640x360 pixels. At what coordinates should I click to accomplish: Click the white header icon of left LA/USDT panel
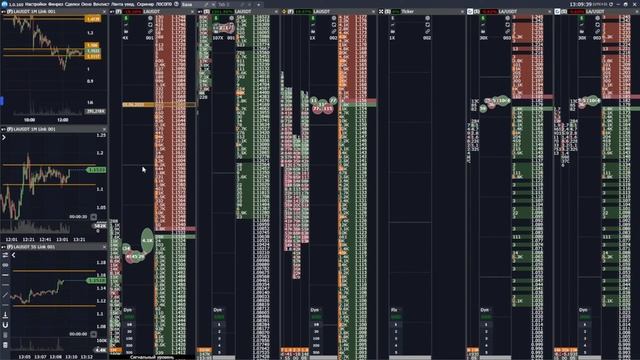point(470,11)
